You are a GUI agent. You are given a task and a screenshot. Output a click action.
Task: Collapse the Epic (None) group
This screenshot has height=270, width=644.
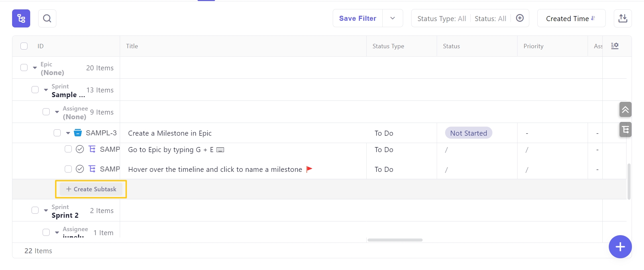pos(35,68)
